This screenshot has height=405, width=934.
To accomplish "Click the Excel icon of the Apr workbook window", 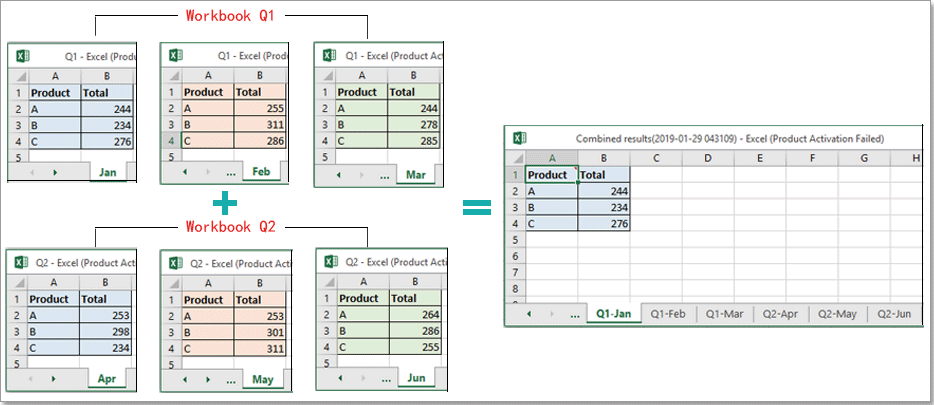I will [x=19, y=262].
